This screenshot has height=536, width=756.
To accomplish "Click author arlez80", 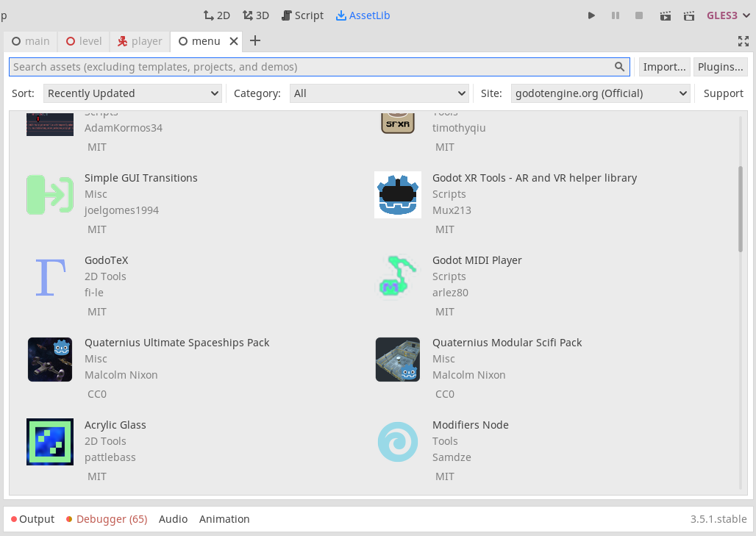I will click(450, 293).
